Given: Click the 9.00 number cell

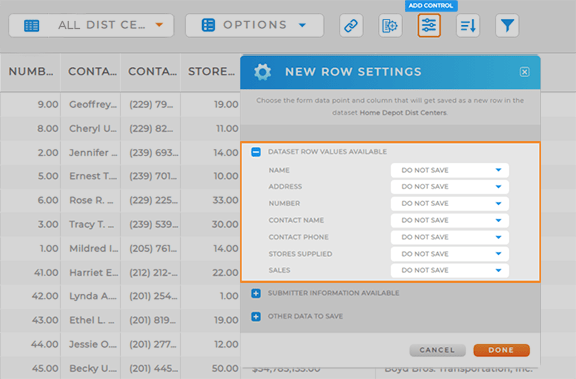Looking at the screenshot, I should click(x=30, y=105).
